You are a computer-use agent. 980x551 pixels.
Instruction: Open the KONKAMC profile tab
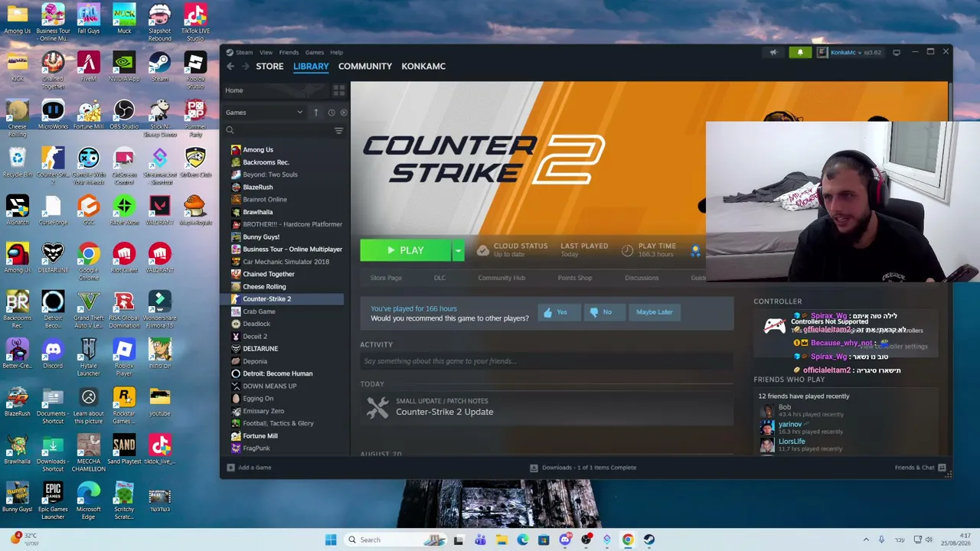pos(423,67)
